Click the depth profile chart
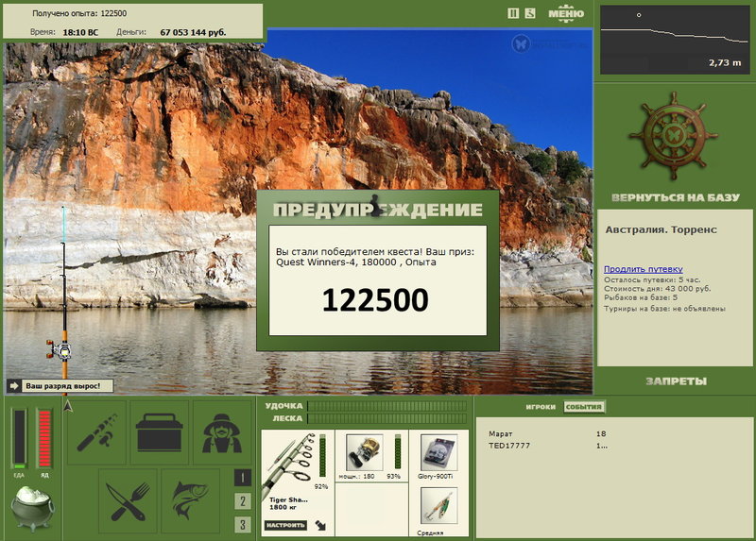This screenshot has height=541, width=756. (x=674, y=40)
